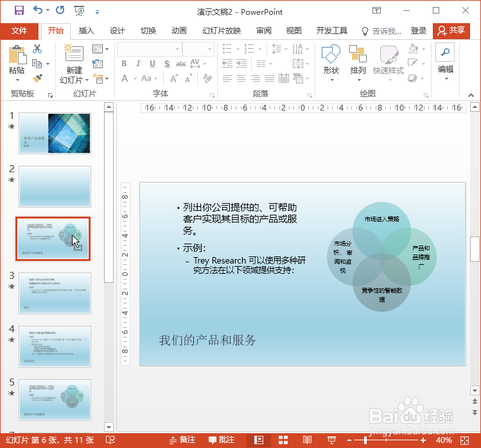Click the Repeat/Redo icon
The width and height of the screenshot is (481, 448).
[60, 10]
